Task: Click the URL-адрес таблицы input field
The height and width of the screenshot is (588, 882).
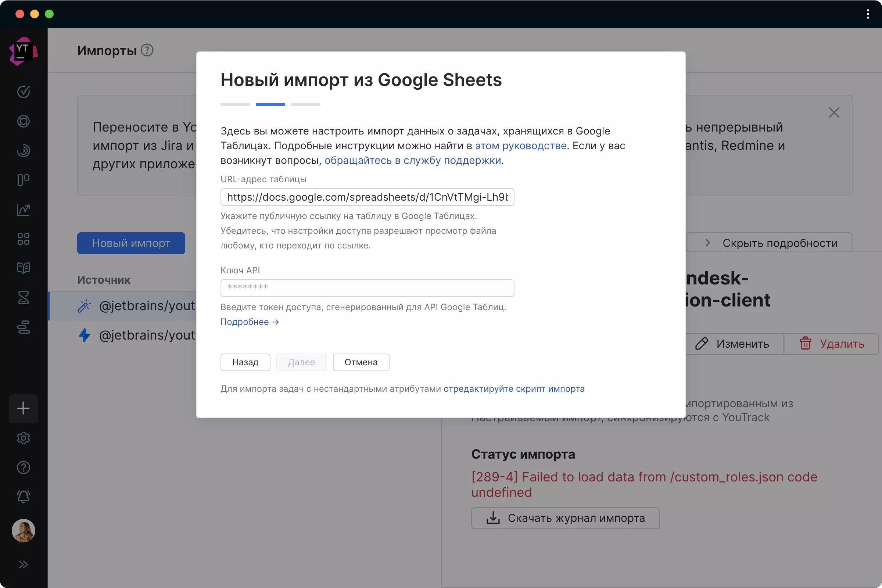Action: click(367, 197)
